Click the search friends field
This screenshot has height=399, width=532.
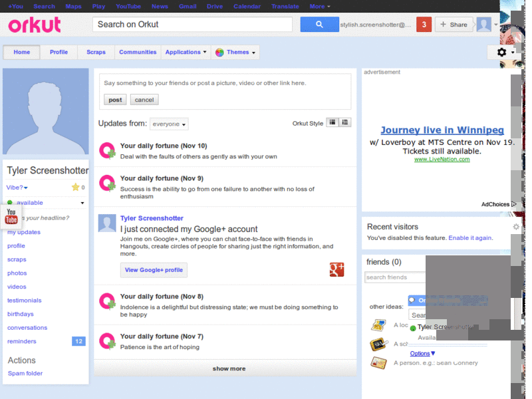(x=395, y=277)
